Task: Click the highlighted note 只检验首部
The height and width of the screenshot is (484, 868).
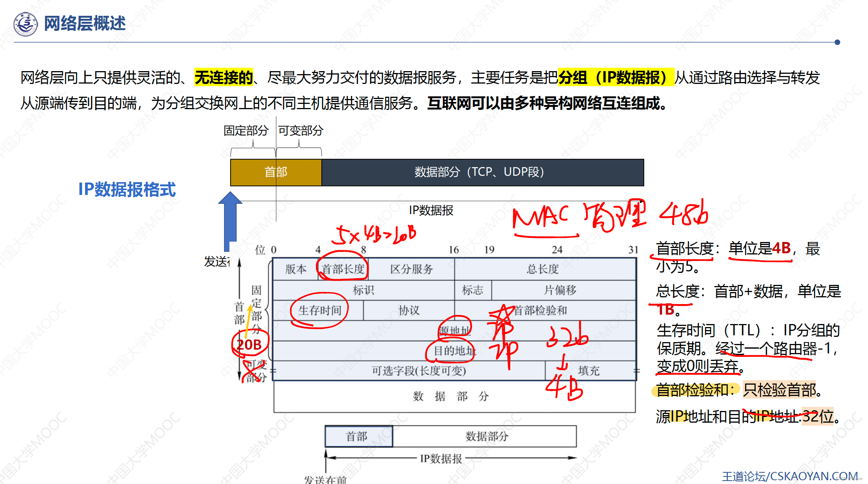Action: 780,390
